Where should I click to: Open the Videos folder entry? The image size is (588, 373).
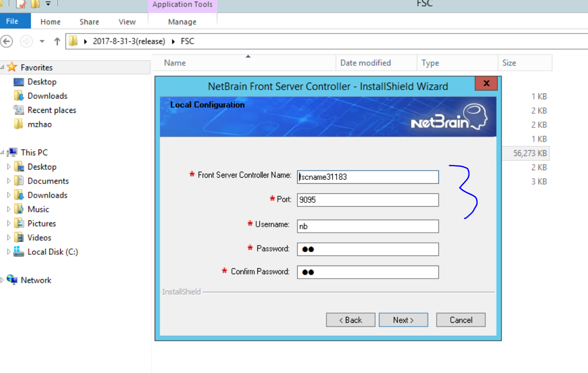(39, 238)
